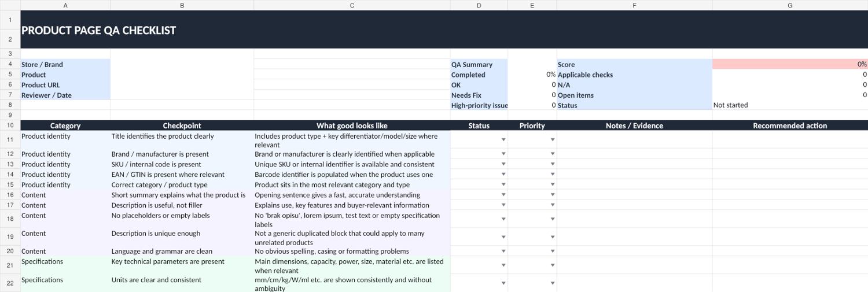This screenshot has width=868, height=292.
Task: Click the Store / Brand value cell
Action: click(182, 64)
